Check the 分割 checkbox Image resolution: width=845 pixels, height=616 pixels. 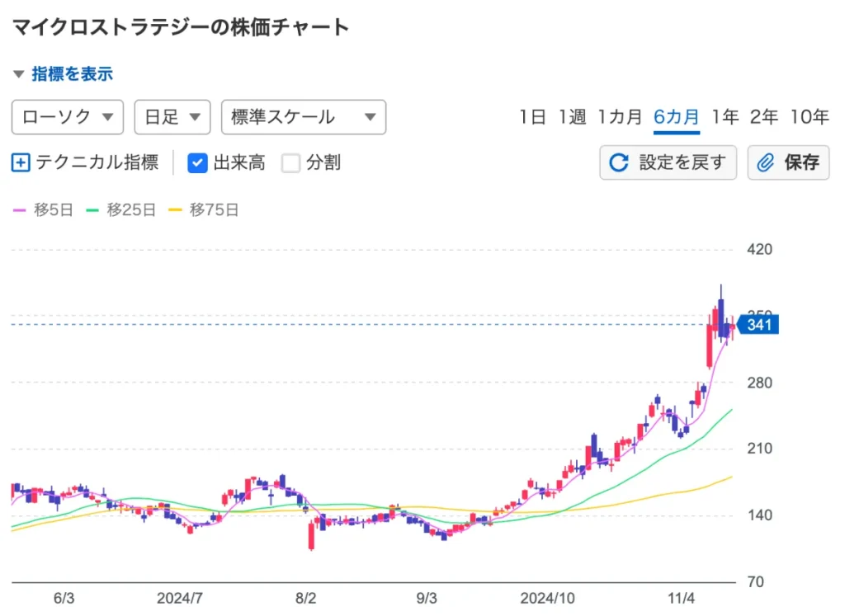pos(291,162)
